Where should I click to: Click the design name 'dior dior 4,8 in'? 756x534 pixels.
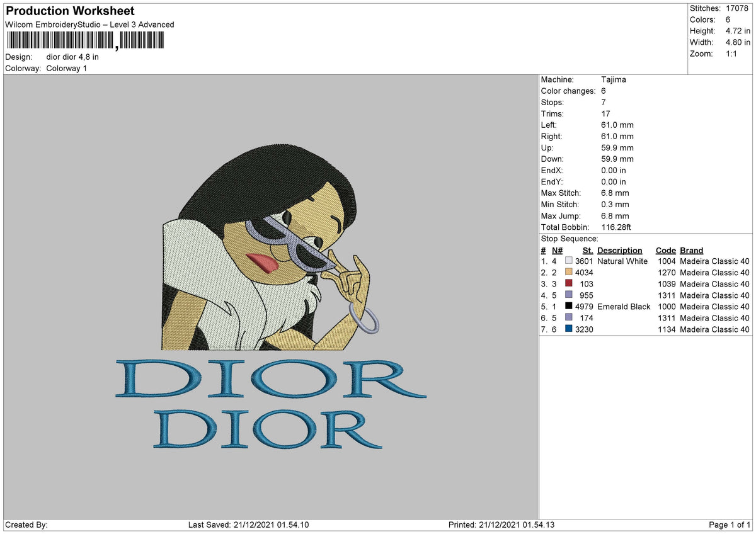tap(72, 57)
